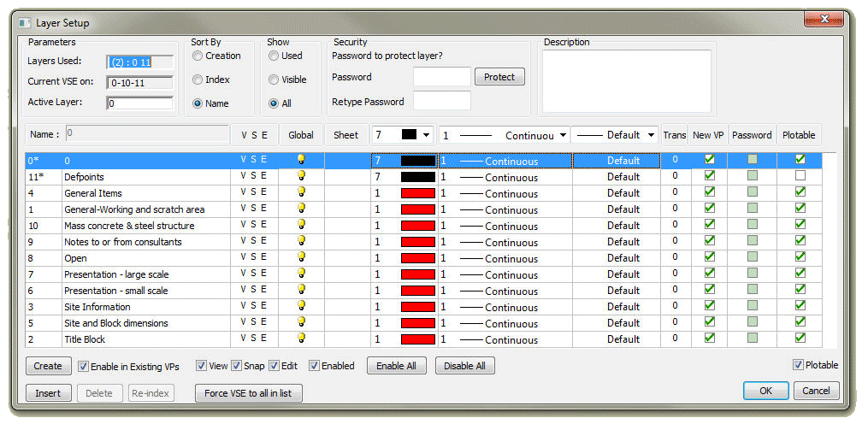Expand the Continuous linetype dropdown
The height and width of the screenshot is (424, 868).
(x=563, y=135)
